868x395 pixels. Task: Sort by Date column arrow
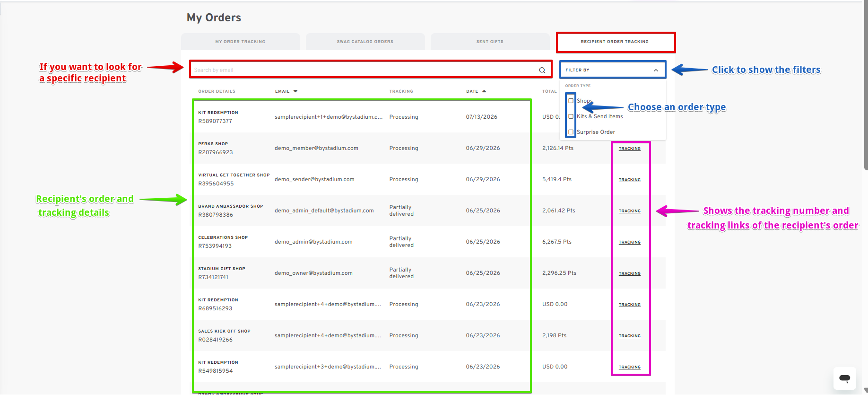(x=484, y=91)
